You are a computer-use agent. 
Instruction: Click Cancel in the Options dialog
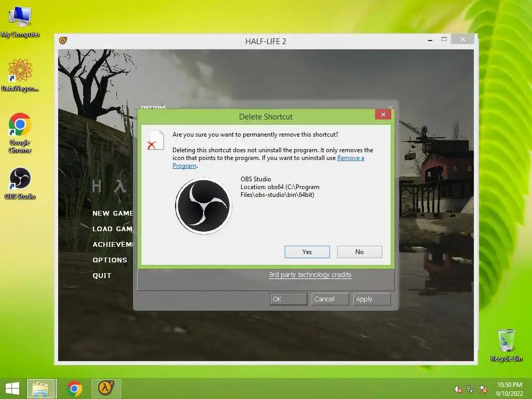pyautogui.click(x=330, y=299)
